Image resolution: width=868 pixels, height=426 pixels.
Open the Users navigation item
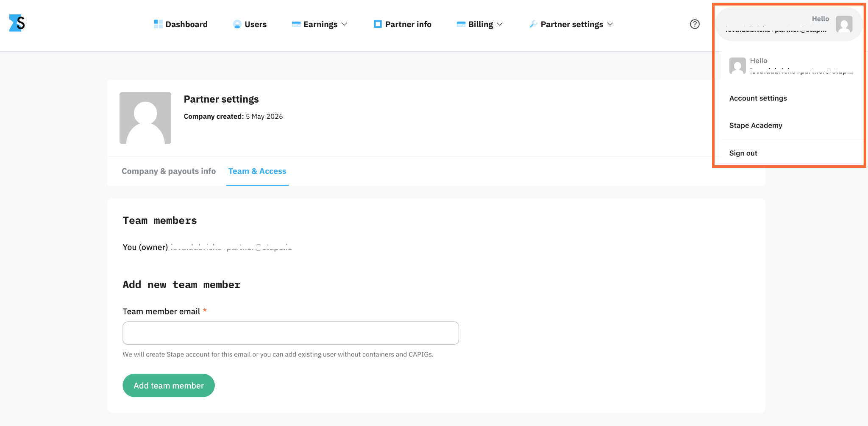(250, 24)
